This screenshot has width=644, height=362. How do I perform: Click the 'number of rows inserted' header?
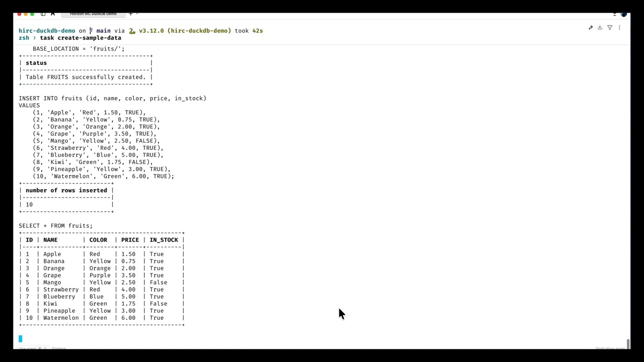point(66,190)
